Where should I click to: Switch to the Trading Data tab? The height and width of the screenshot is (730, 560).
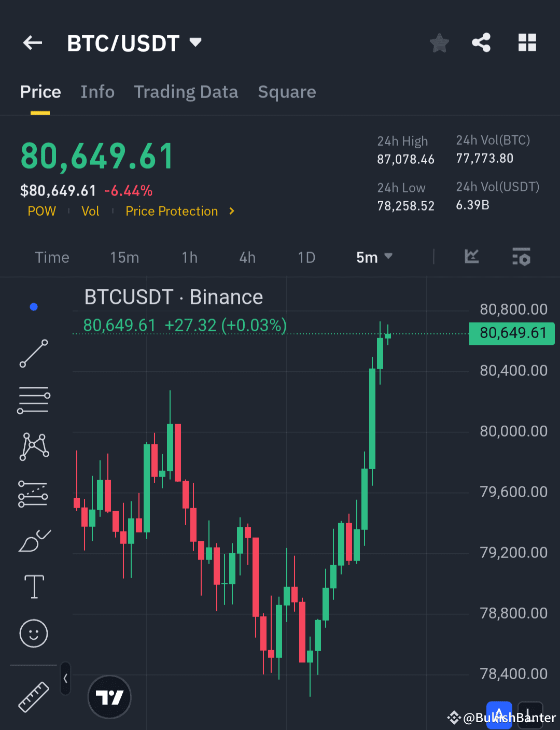pos(186,92)
